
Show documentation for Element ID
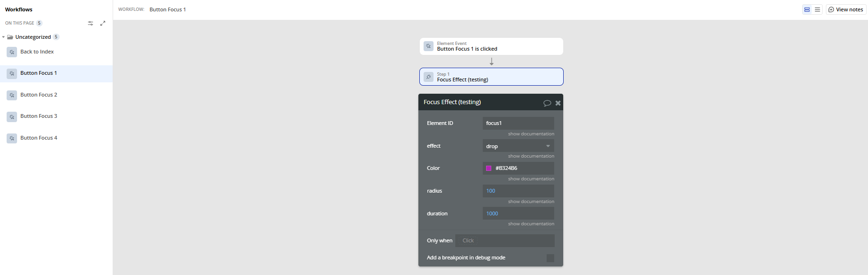(531, 134)
